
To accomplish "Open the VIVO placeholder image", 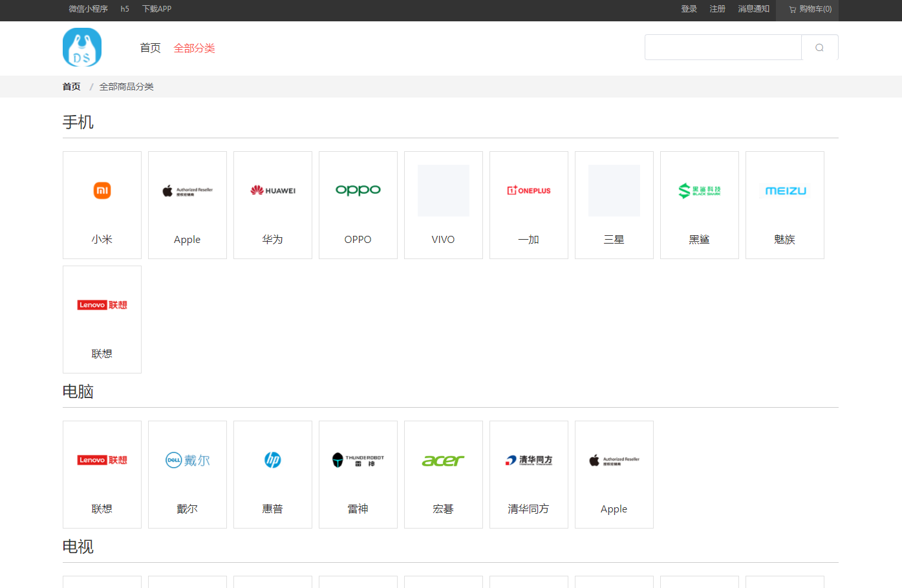I will click(444, 191).
